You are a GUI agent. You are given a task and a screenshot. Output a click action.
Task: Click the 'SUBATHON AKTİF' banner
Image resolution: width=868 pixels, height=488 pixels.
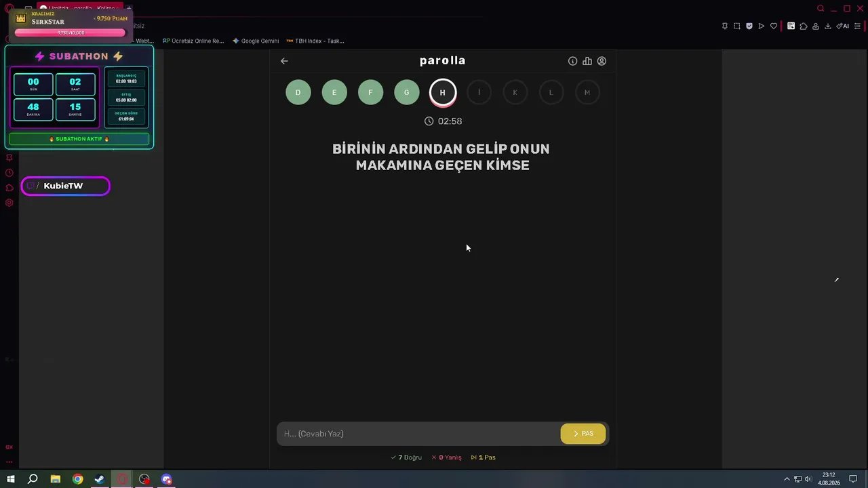[79, 139]
